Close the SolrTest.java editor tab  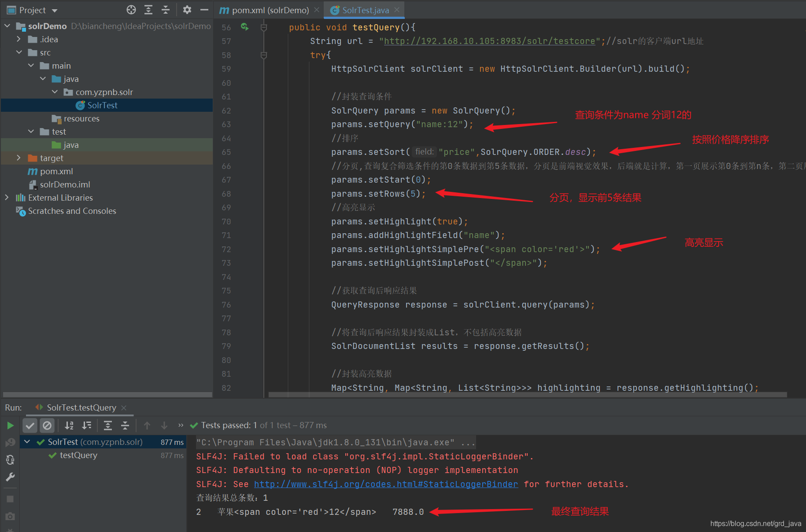pos(397,10)
